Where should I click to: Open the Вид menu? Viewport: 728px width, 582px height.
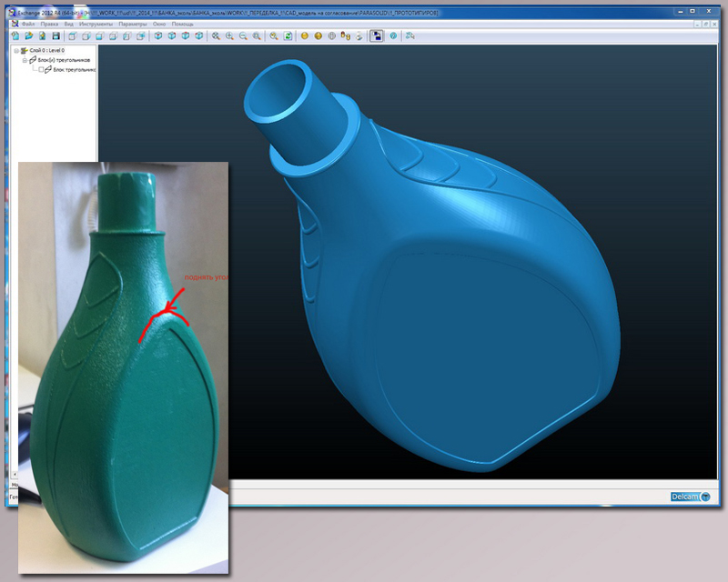coord(69,24)
